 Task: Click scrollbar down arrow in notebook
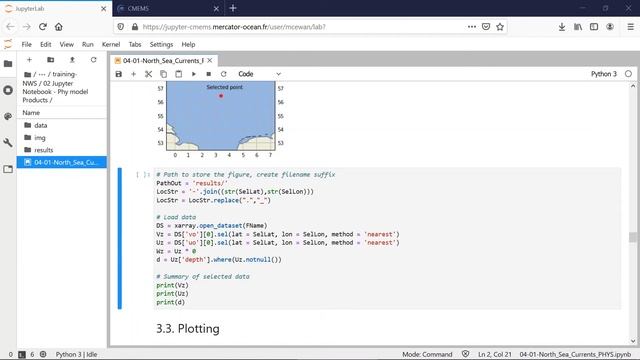tap(633, 341)
